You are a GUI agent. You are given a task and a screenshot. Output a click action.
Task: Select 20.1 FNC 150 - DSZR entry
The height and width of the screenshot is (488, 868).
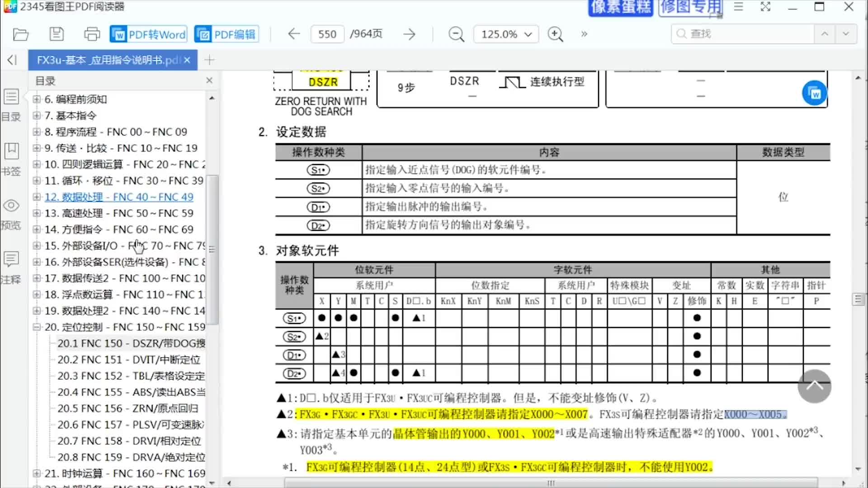(x=131, y=343)
